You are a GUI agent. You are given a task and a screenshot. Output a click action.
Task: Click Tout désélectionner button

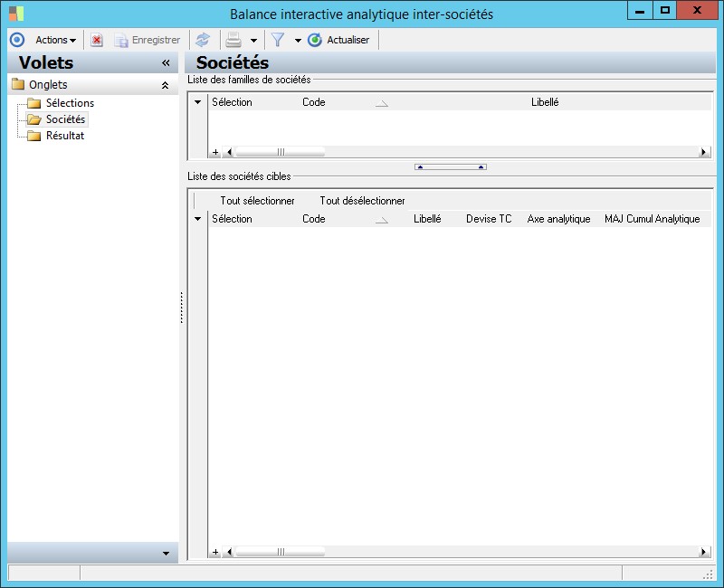click(x=363, y=201)
